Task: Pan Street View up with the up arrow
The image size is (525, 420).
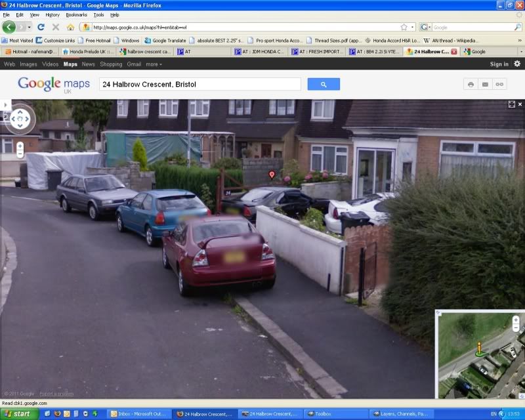Action: [20, 112]
